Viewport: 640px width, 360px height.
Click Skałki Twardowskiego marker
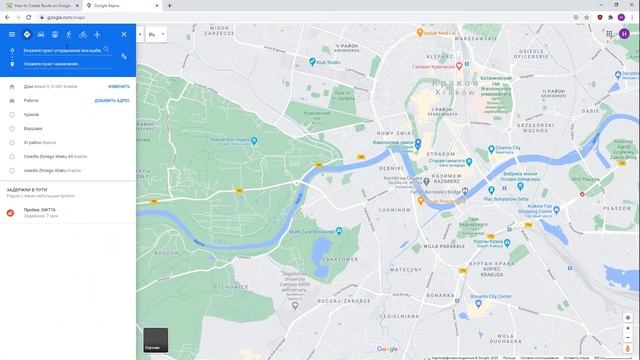pyautogui.click(x=339, y=231)
